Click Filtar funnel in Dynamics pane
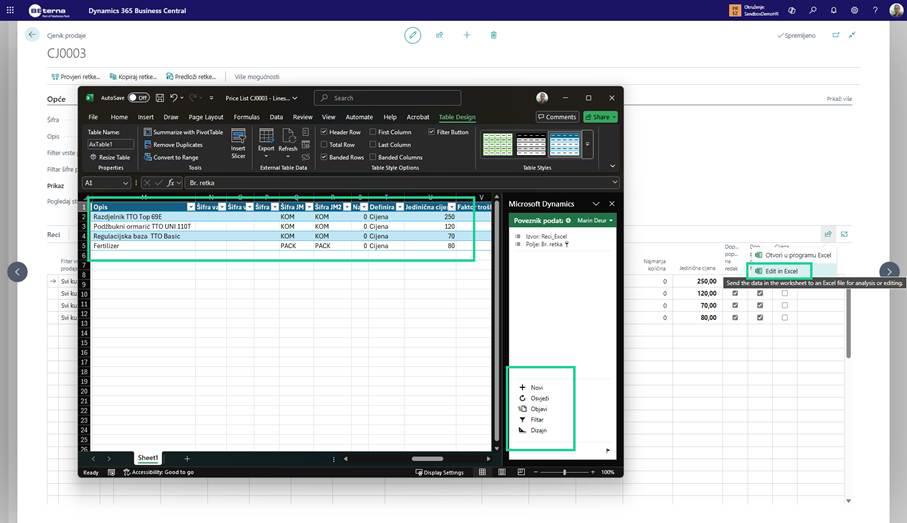Image resolution: width=907 pixels, height=523 pixels. (522, 420)
